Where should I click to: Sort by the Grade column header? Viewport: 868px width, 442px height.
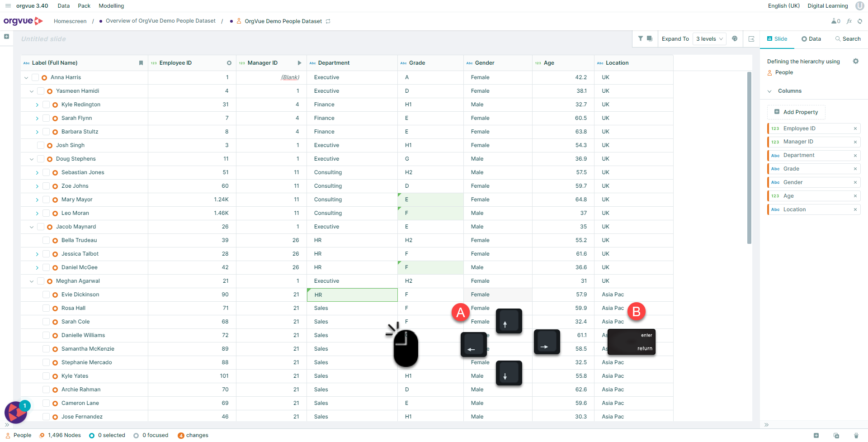[430, 63]
